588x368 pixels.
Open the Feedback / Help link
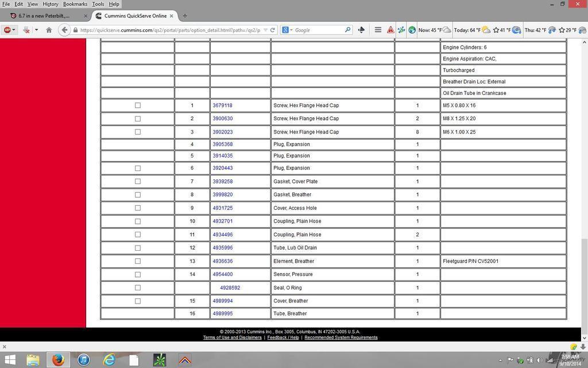tap(283, 338)
